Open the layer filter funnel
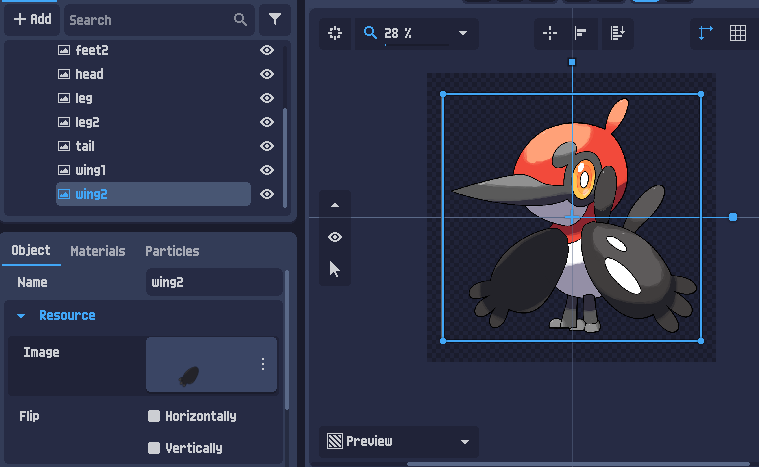This screenshot has height=467, width=759. click(x=275, y=19)
